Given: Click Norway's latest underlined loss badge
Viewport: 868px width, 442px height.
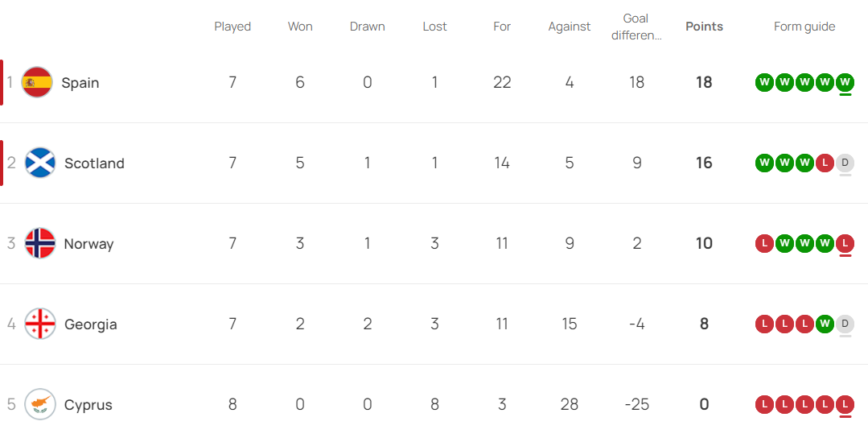Looking at the screenshot, I should (x=845, y=243).
